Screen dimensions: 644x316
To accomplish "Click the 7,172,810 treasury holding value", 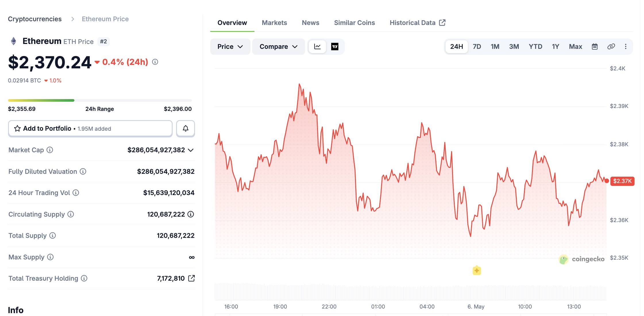I will coord(171,278).
